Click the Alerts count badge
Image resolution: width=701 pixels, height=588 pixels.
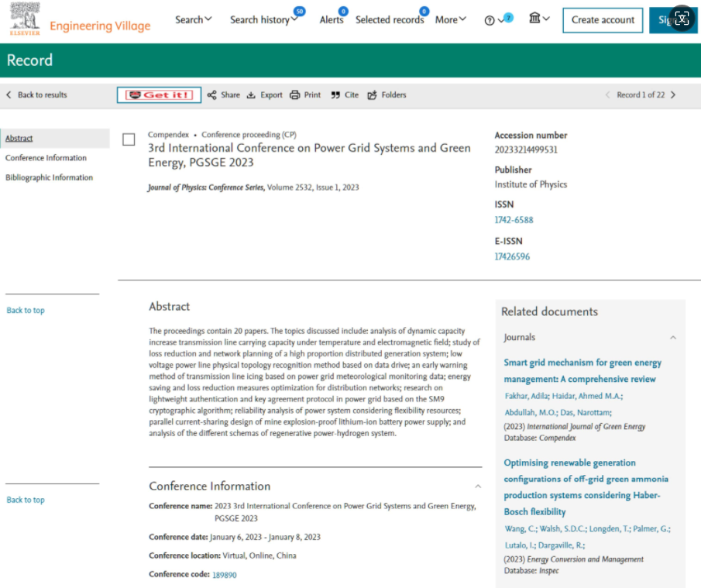[x=343, y=11]
